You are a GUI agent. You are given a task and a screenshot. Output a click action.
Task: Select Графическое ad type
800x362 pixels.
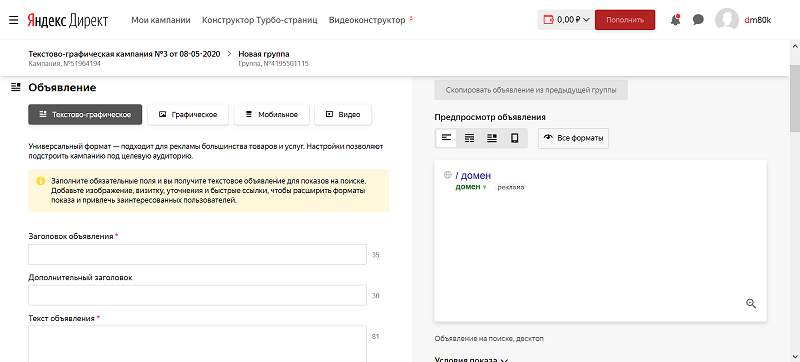coord(188,114)
